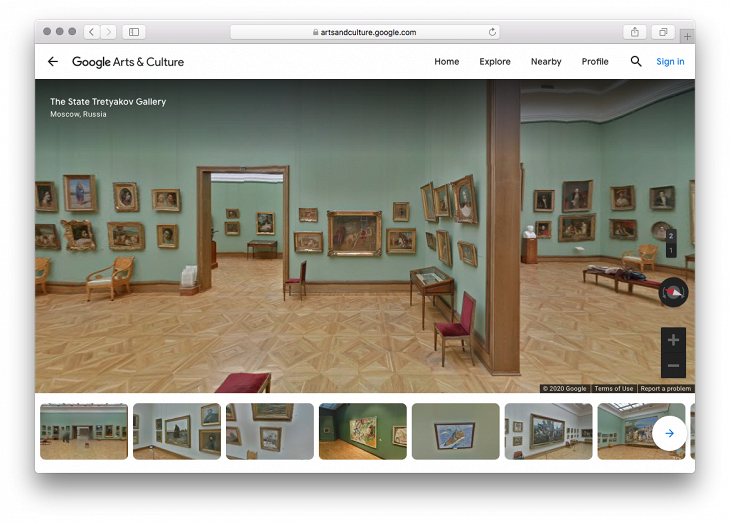730x523 pixels.
Task: Click the Safari share icon
Action: tap(634, 32)
